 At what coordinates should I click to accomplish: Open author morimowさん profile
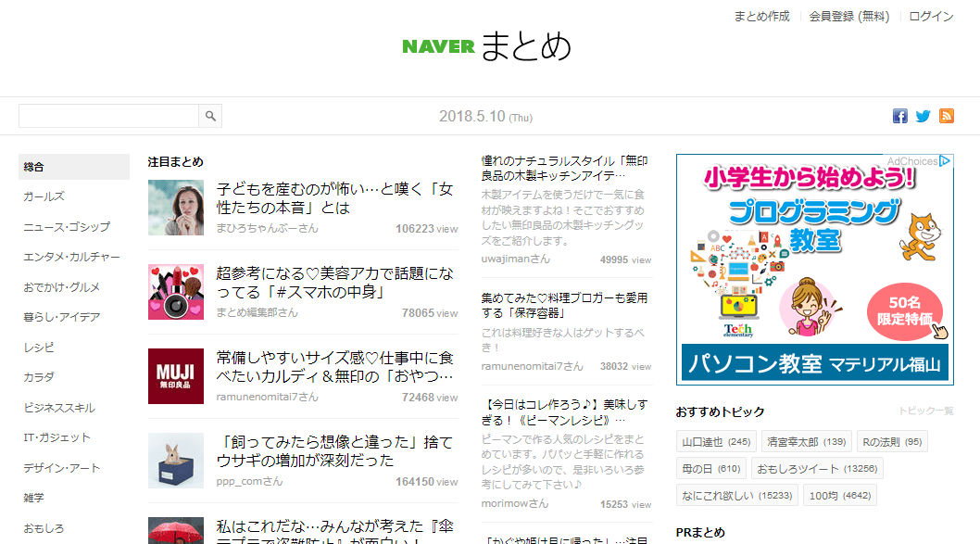coord(515,503)
